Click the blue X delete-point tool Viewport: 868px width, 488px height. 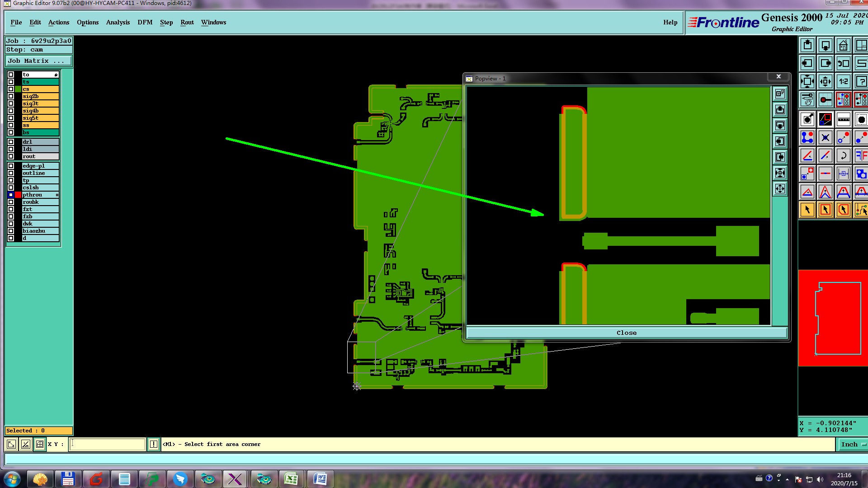coord(825,138)
